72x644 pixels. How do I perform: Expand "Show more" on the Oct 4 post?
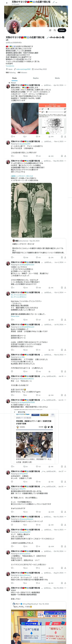[x=15, y=316]
